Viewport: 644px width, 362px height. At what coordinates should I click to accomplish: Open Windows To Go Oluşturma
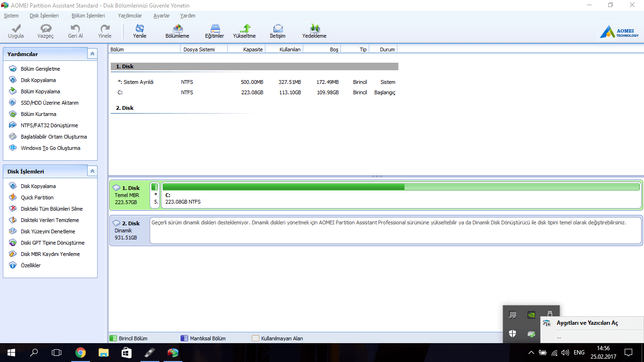click(x=50, y=148)
